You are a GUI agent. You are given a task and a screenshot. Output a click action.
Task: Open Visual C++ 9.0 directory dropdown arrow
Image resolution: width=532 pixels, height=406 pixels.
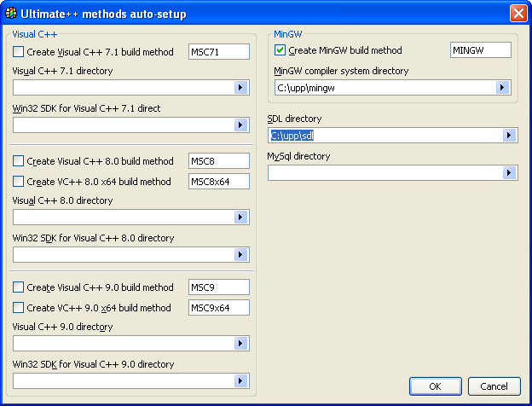click(x=240, y=344)
